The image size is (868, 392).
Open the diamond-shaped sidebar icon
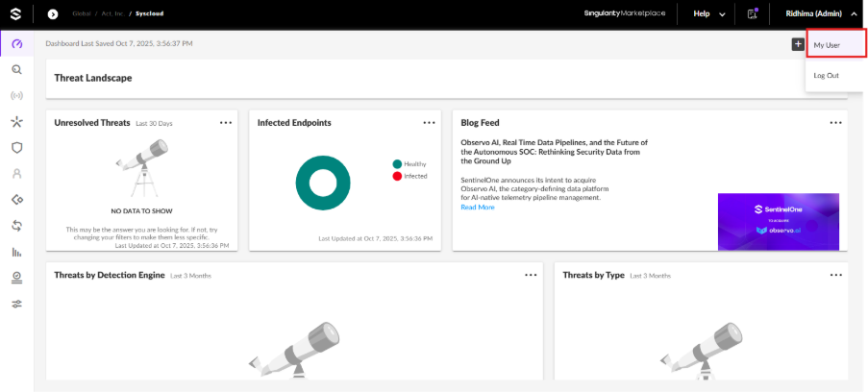click(16, 199)
